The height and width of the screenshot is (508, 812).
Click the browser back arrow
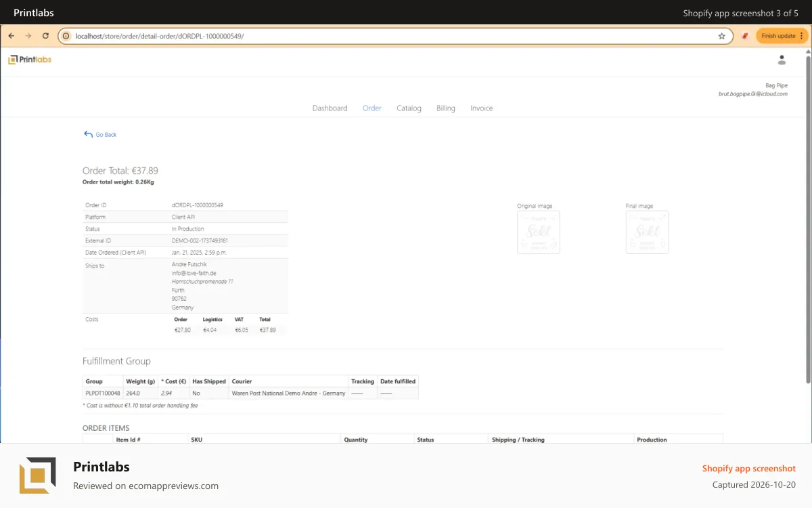[x=12, y=36]
